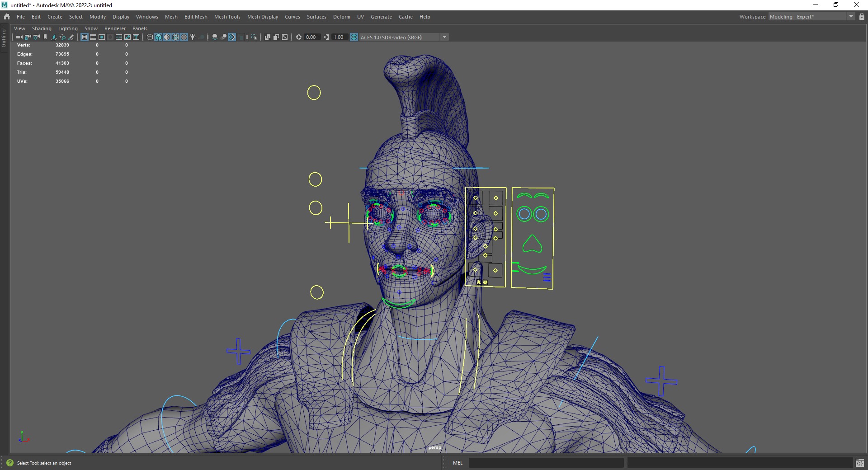
Task: Click the Gamma value field 1.00
Action: [340, 37]
